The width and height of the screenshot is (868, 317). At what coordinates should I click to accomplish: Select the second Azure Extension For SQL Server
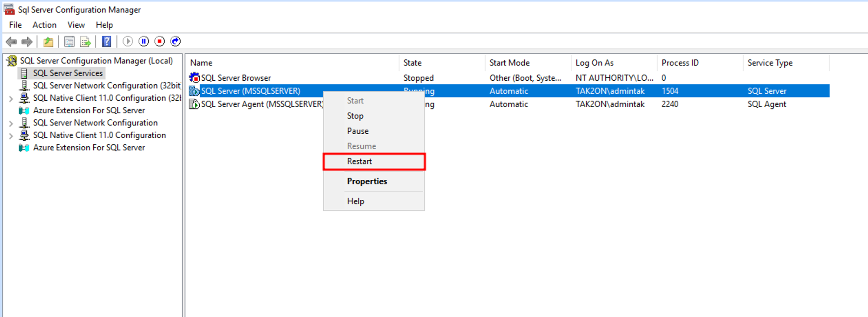tap(89, 148)
